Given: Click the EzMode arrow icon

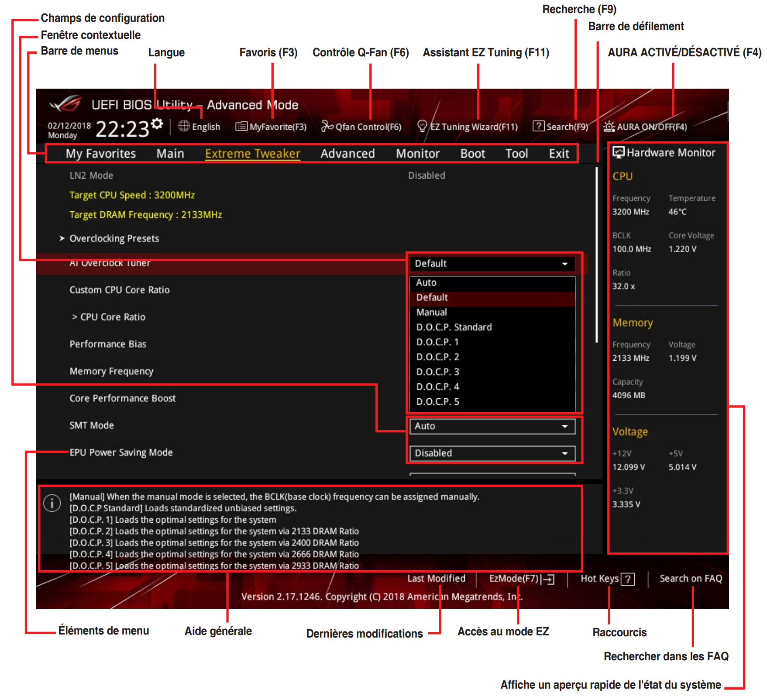Looking at the screenshot, I should tap(547, 579).
